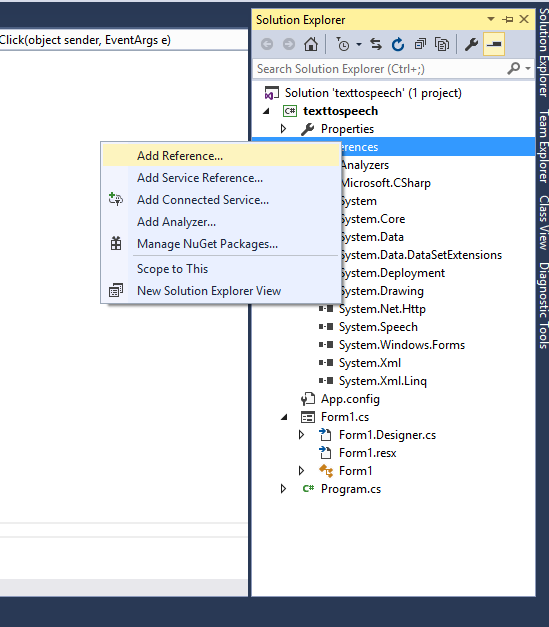Select the System.Xml.Linq reference

[x=383, y=381]
